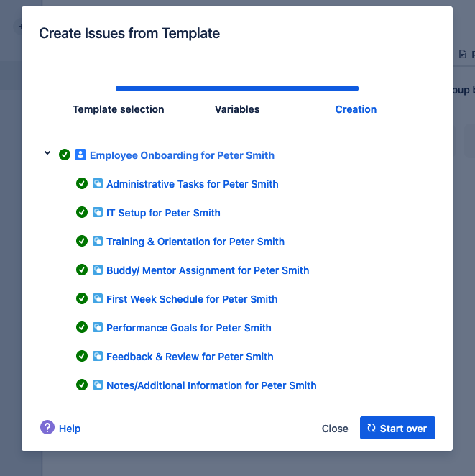
Task: Click green checkmark beside Notes/Additional Information
Action: coord(82,385)
